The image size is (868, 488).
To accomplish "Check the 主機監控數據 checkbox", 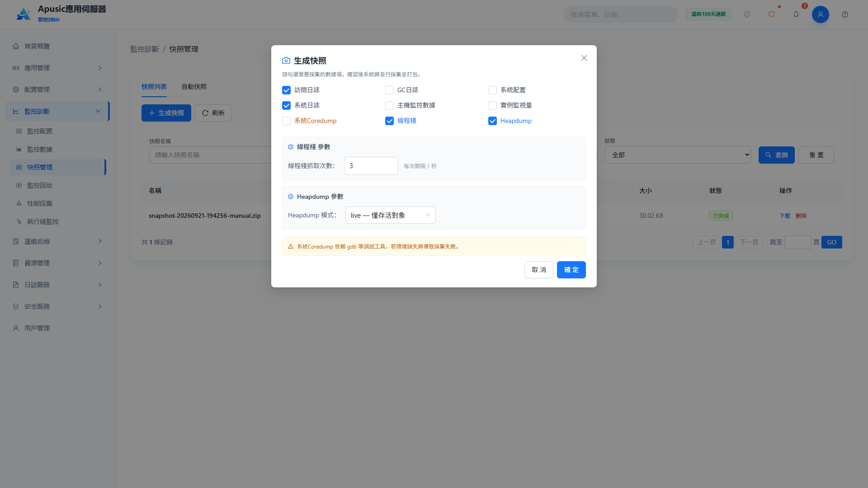I will click(x=389, y=105).
